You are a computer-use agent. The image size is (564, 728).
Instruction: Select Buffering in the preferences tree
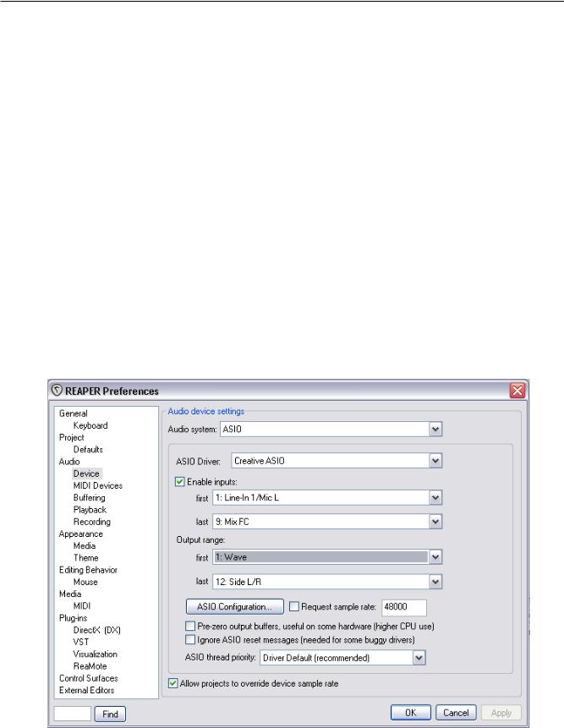(89, 498)
